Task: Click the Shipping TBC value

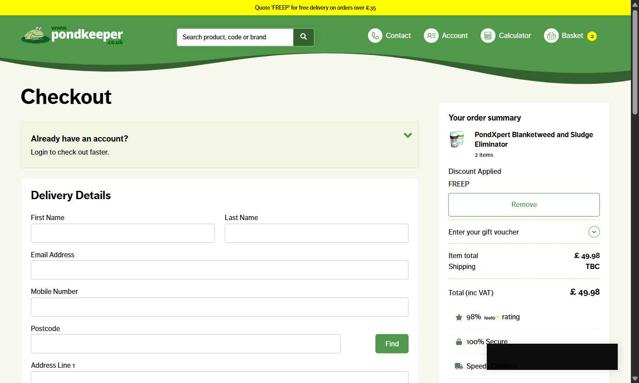Action: tap(593, 266)
